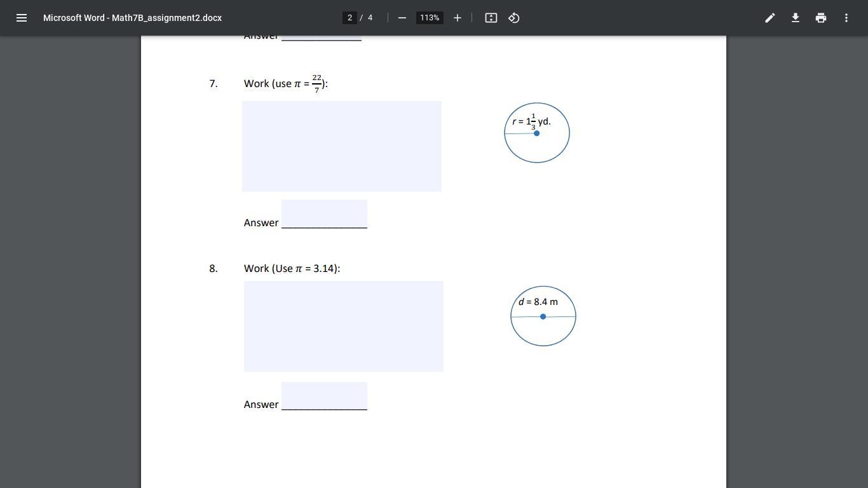The height and width of the screenshot is (488, 868).
Task: Click the 'Work (Use π = 3.14):' text
Action: click(292, 269)
